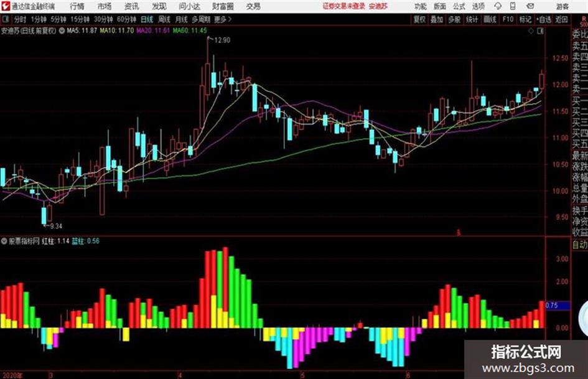The image size is (588, 379).
Task: Click the 蓝柱: 0.56 indicator value
Action: coord(85,241)
